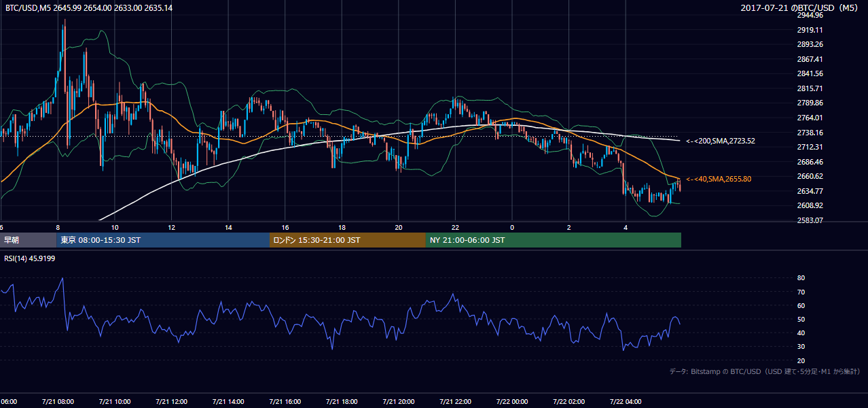
Task: Click the 7/22 02:00 date label
Action: click(569, 401)
